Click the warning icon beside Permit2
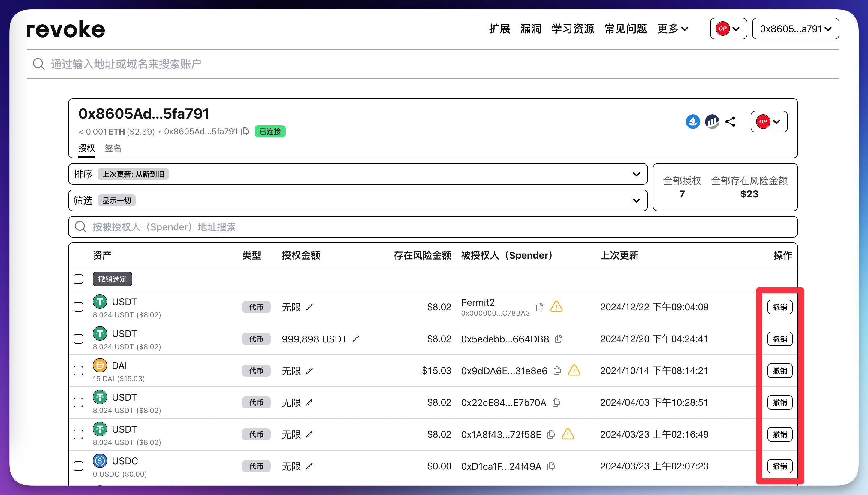868x495 pixels. tap(556, 307)
